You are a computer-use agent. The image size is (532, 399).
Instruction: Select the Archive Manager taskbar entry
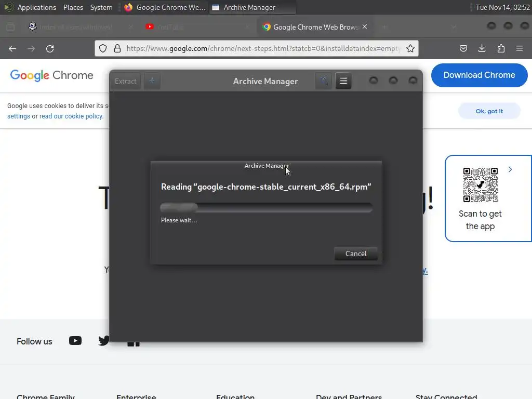coord(253,7)
